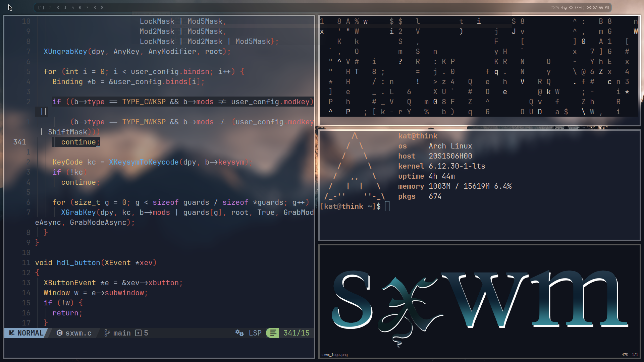Click the terminal prompt cursor after $

tap(387, 206)
